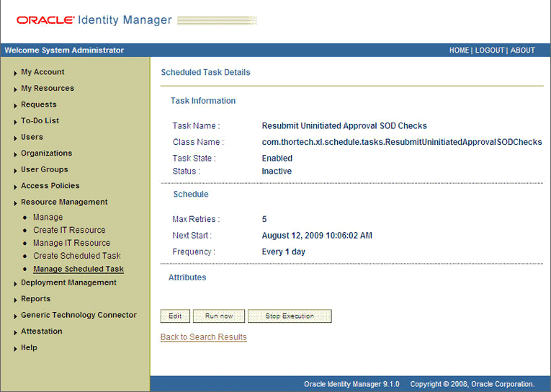Click the Run now button
The width and height of the screenshot is (551, 392).
219,316
